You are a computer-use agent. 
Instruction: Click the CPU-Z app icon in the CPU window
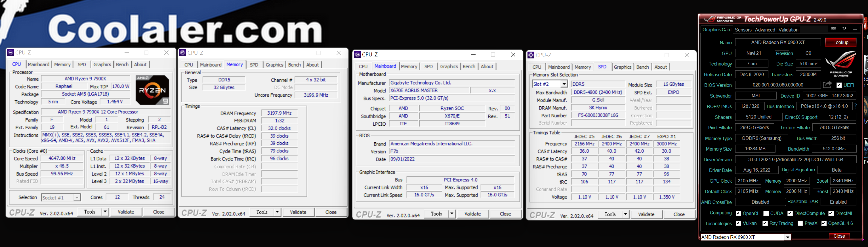click(10, 52)
